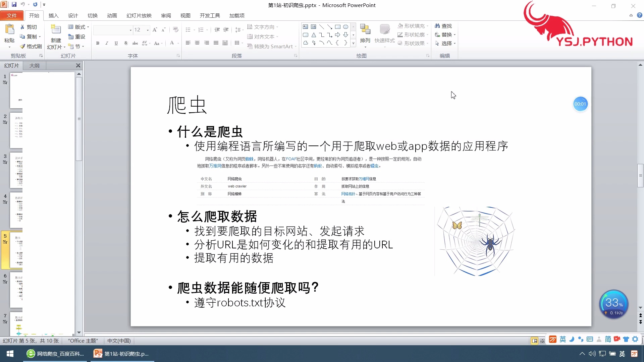
Task: Open the Select (选择) dropdown
Action: [445, 43]
